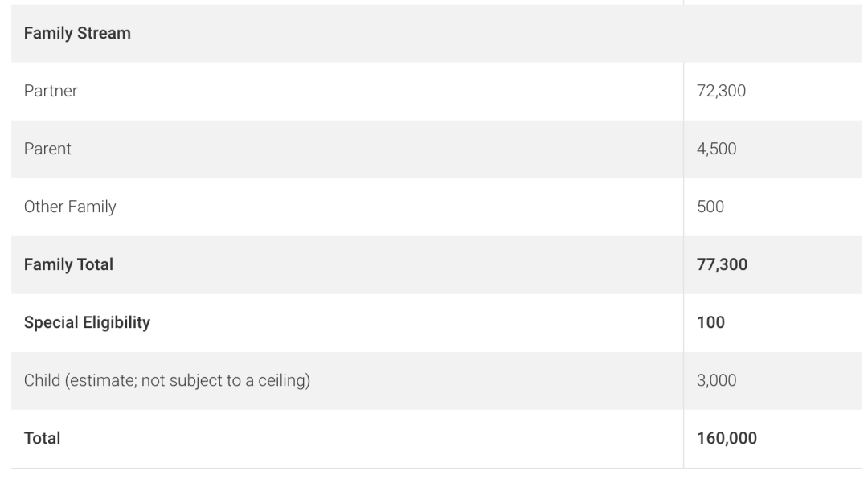The image size is (868, 479).
Task: Click the Child value 3,000
Action: pos(716,380)
